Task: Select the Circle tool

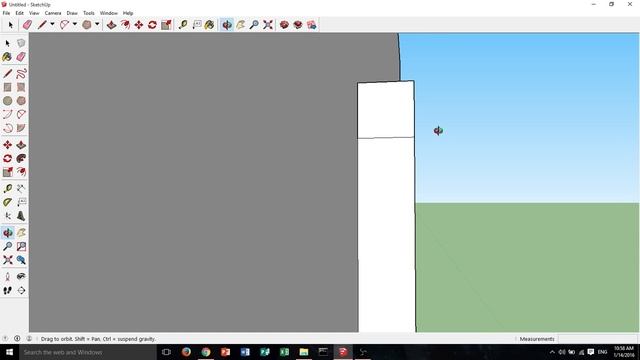Action: (7, 100)
